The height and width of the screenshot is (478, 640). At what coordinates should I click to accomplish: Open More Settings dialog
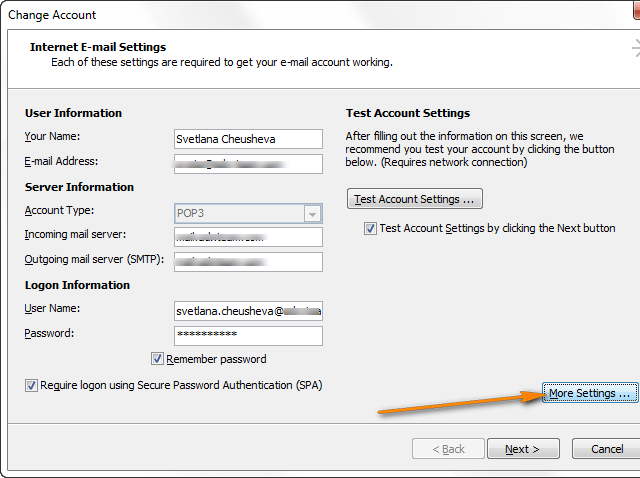pyautogui.click(x=589, y=393)
